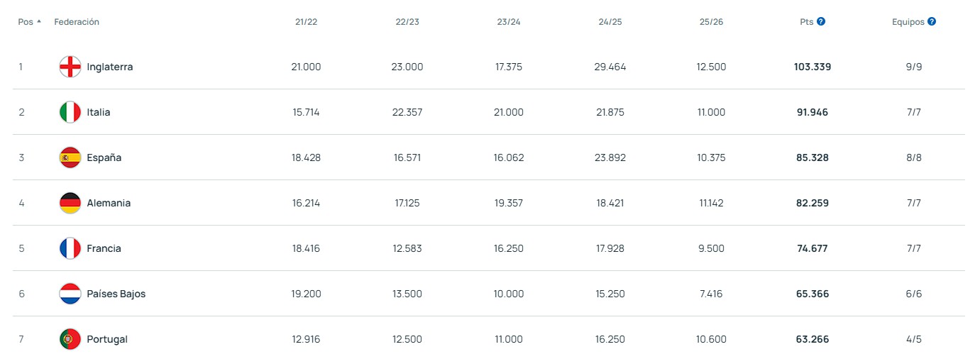Click the Alemania federation name

(109, 203)
